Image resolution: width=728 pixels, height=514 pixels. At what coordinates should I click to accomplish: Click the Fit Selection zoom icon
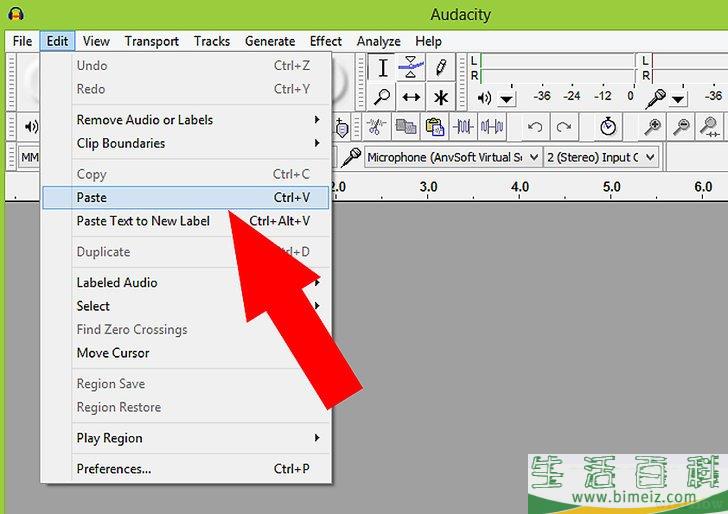(710, 126)
